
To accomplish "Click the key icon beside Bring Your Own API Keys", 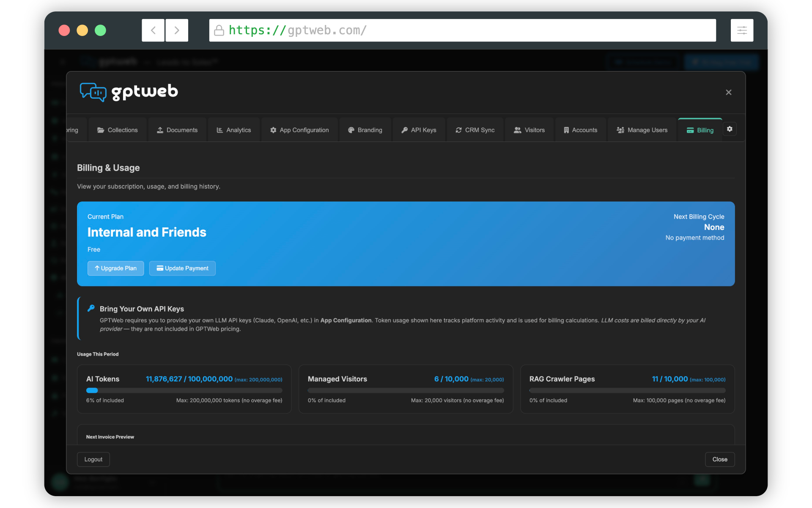I will pyautogui.click(x=91, y=308).
